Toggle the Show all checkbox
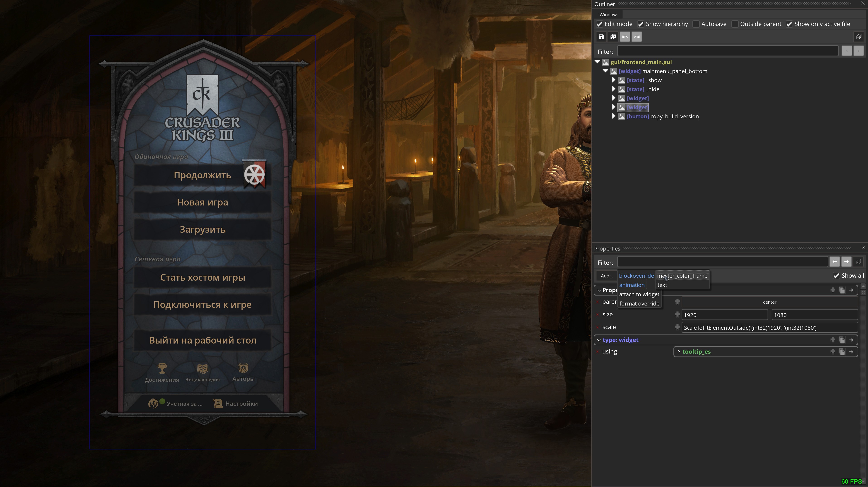This screenshot has height=487, width=868. [836, 276]
